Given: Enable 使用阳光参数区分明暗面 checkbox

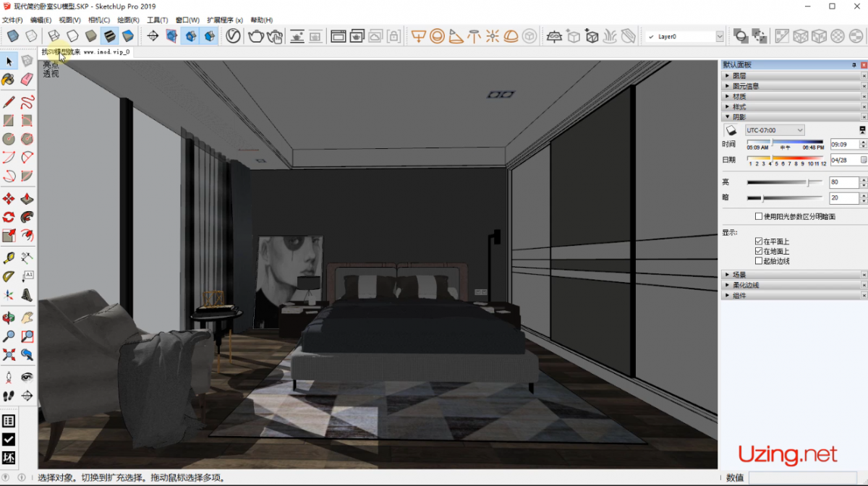Looking at the screenshot, I should 758,216.
